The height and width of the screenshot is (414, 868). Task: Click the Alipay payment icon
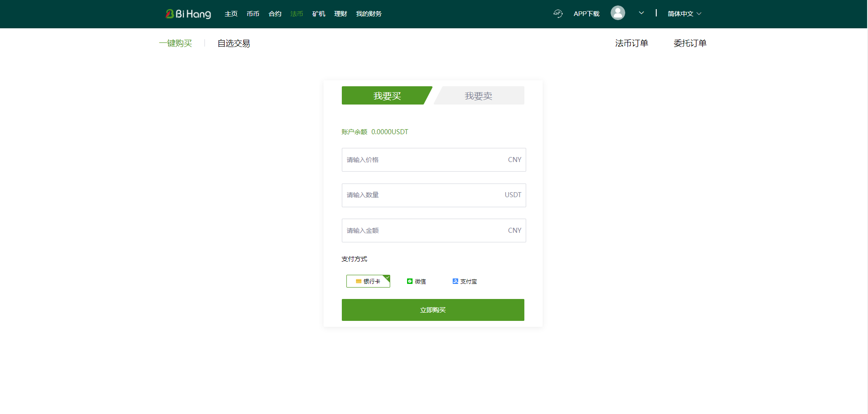tap(455, 281)
